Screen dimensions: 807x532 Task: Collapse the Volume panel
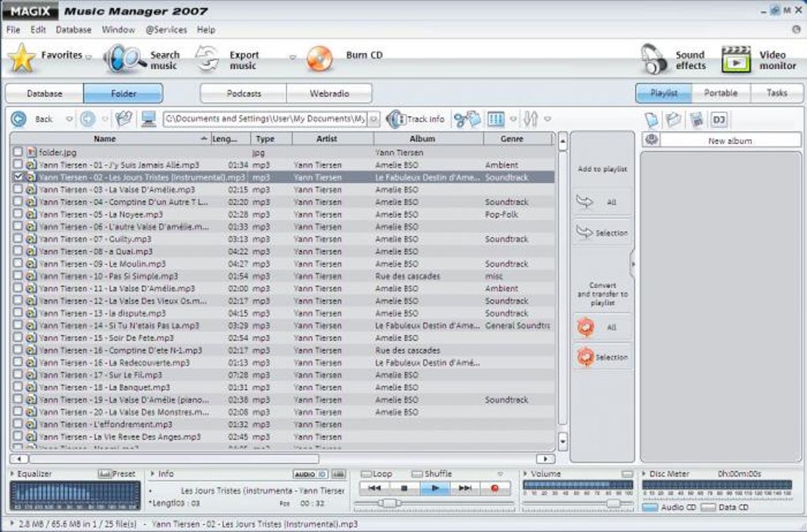(525, 474)
